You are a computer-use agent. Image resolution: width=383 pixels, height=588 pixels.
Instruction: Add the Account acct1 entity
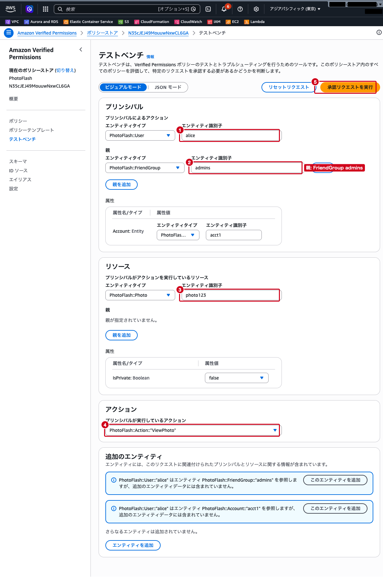(335, 508)
